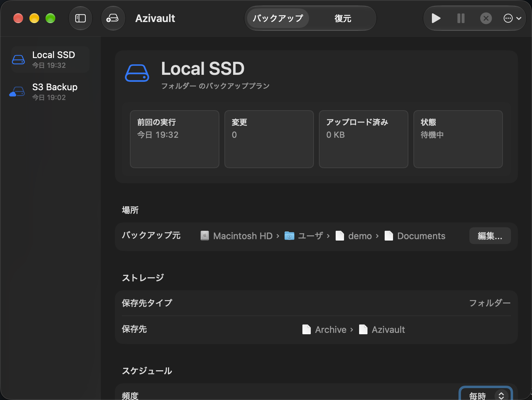Viewport: 532px width, 400px height.
Task: Click the スケジュール section heading
Action: [147, 371]
